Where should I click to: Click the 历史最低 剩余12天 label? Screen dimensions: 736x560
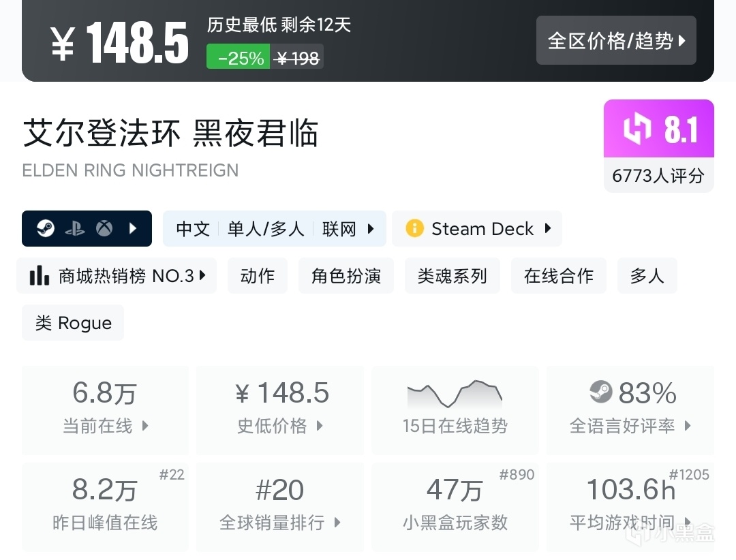coord(279,25)
